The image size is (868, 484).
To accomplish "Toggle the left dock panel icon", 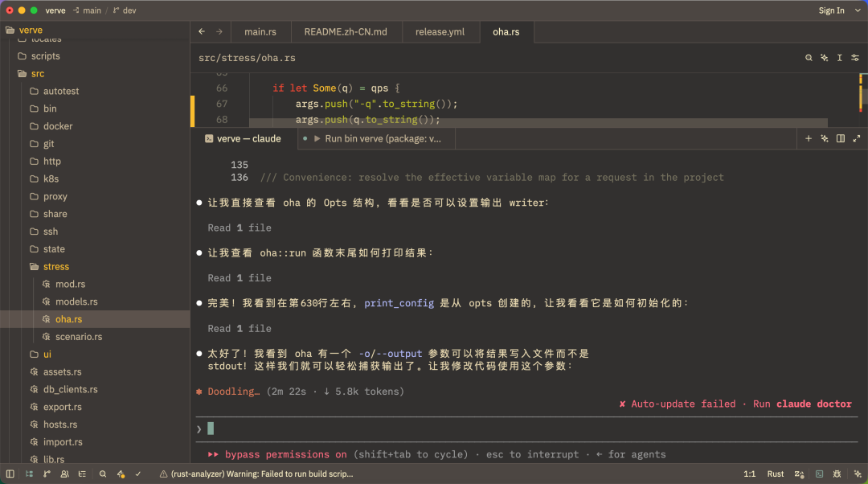I will pyautogui.click(x=10, y=474).
